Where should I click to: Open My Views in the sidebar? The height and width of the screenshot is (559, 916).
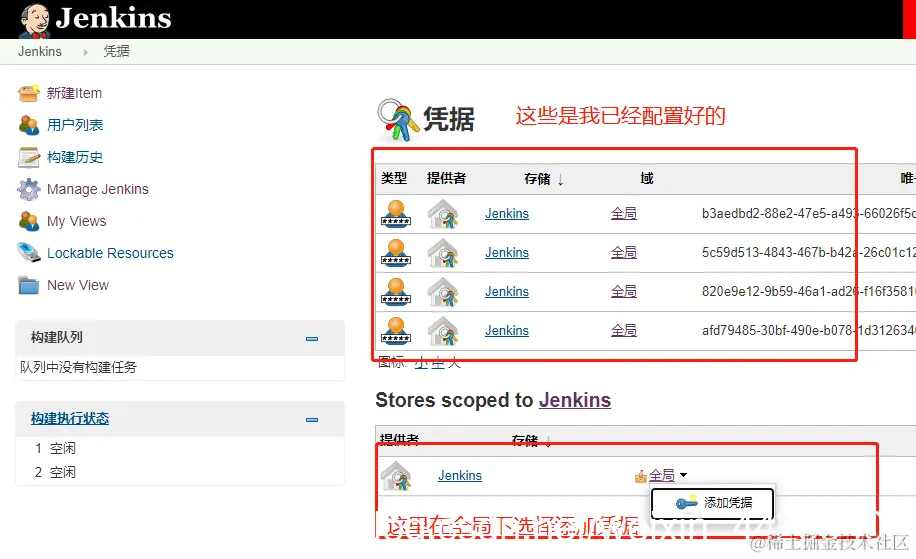(77, 221)
